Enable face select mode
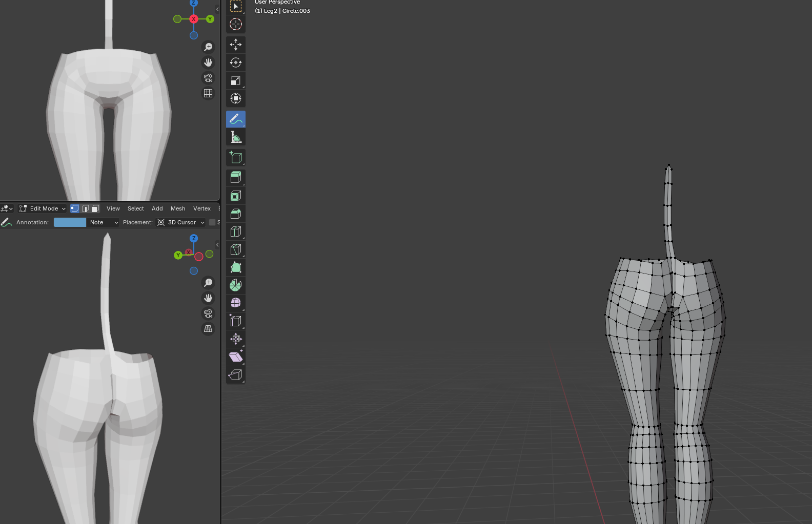This screenshot has width=812, height=524. click(x=95, y=208)
